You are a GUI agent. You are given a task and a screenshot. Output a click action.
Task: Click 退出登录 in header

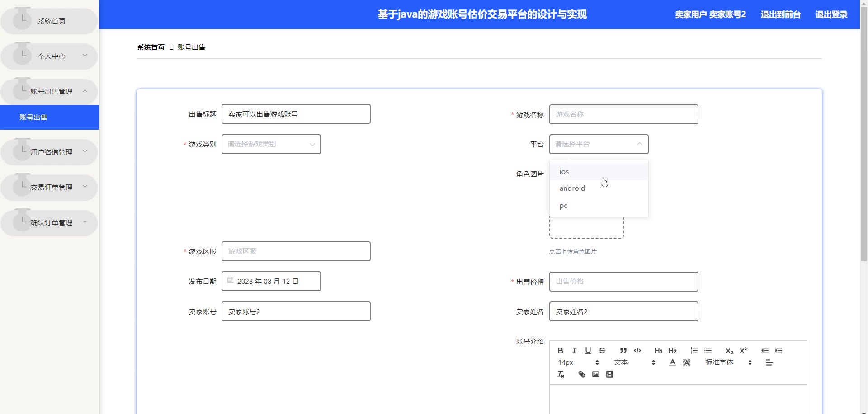pyautogui.click(x=831, y=14)
